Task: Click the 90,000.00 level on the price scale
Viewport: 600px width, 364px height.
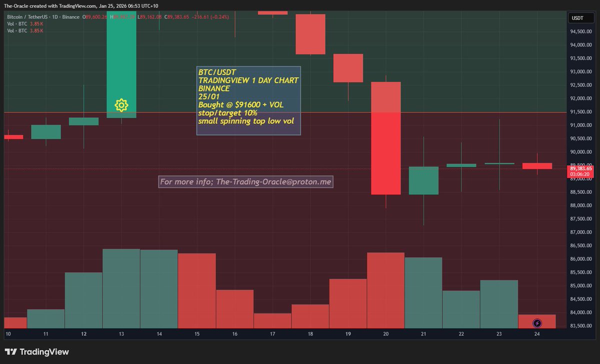Action: pos(581,152)
